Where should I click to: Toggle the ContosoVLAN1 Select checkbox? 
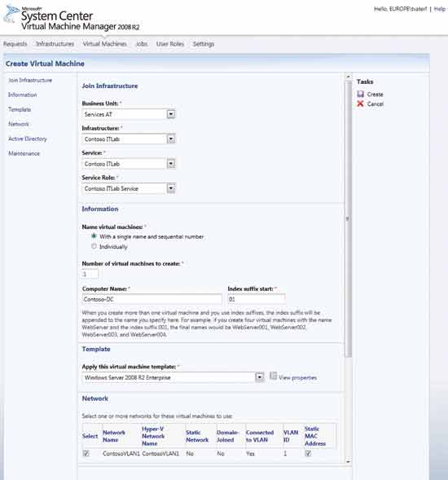86,453
